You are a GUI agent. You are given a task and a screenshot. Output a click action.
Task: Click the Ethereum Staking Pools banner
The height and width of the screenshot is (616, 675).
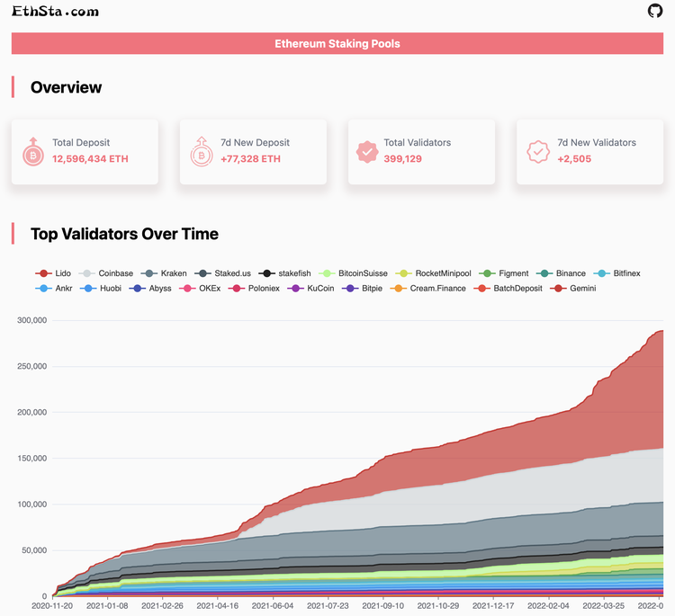tap(337, 43)
